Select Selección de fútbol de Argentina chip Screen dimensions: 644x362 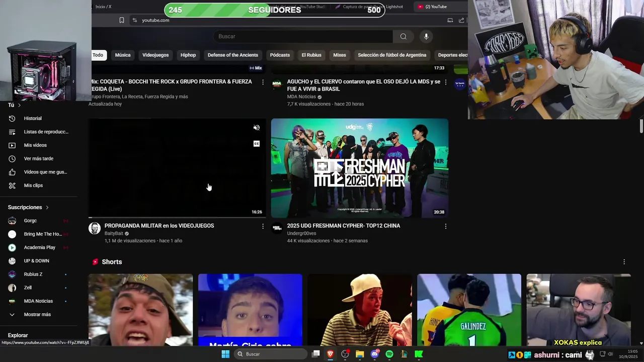point(392,55)
